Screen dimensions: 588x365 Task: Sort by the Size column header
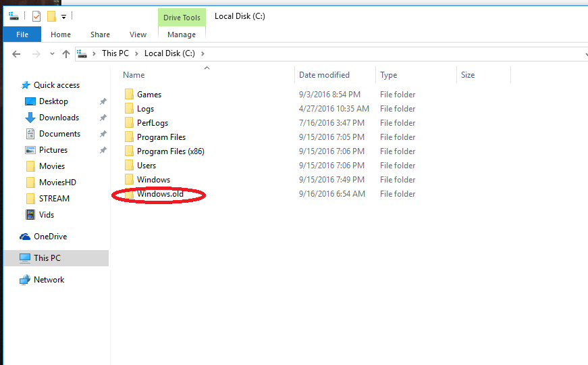click(x=468, y=75)
